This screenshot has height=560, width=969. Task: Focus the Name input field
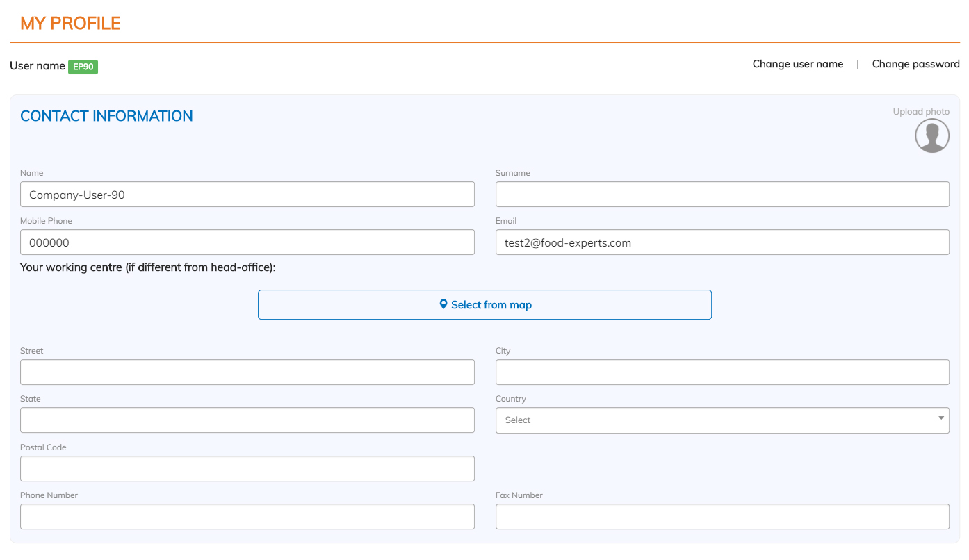[247, 195]
